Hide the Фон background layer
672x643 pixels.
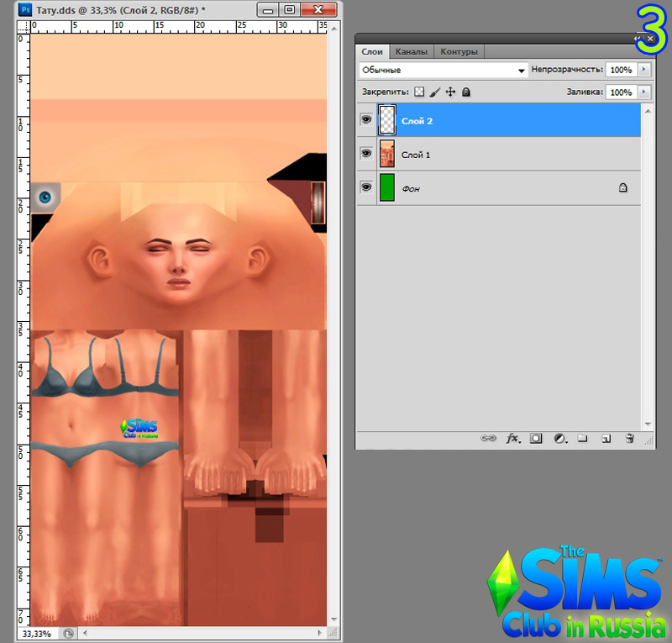coord(366,187)
